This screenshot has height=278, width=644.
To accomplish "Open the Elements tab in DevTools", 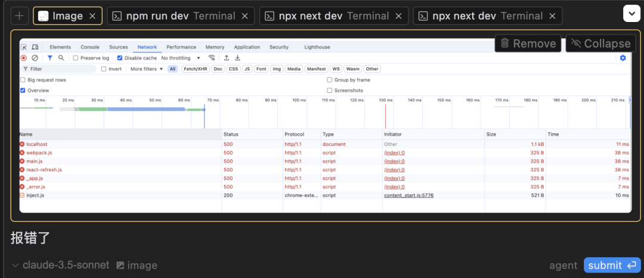I will coord(60,47).
